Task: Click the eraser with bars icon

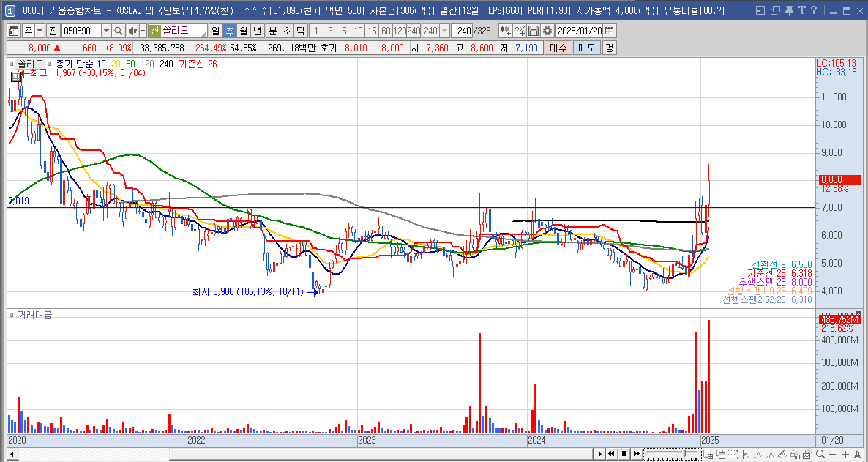Action: click(x=795, y=454)
